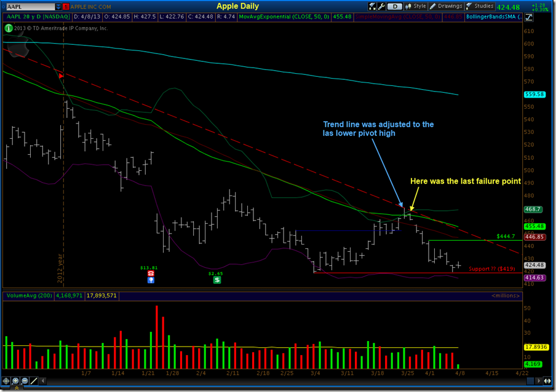Click the $444.7 price level label
This screenshot has height=392, width=556.
[x=506, y=236]
